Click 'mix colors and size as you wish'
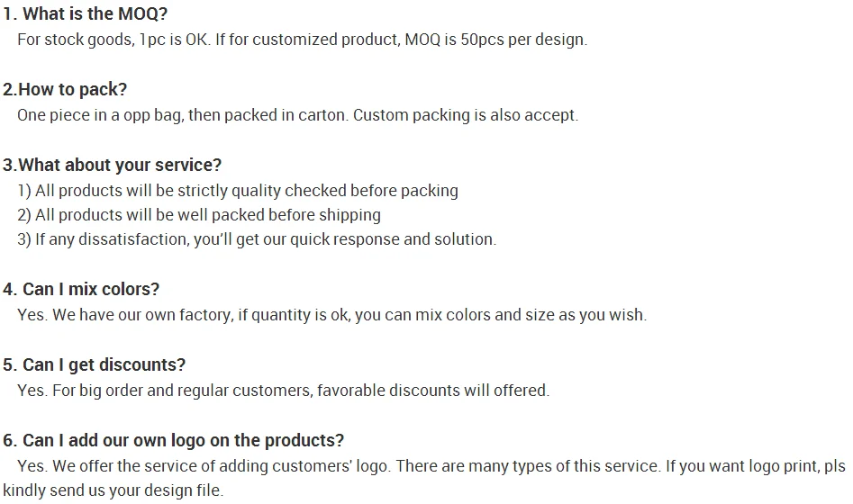 531,315
